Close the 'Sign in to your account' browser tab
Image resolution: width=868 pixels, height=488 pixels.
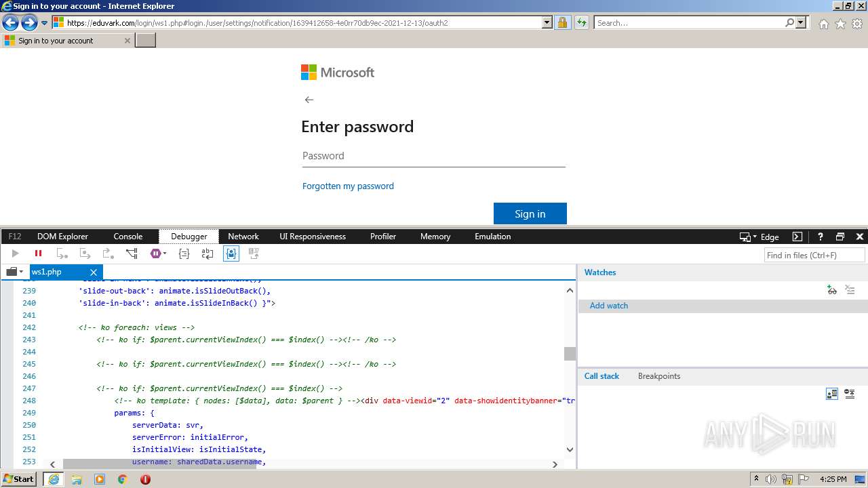point(127,41)
